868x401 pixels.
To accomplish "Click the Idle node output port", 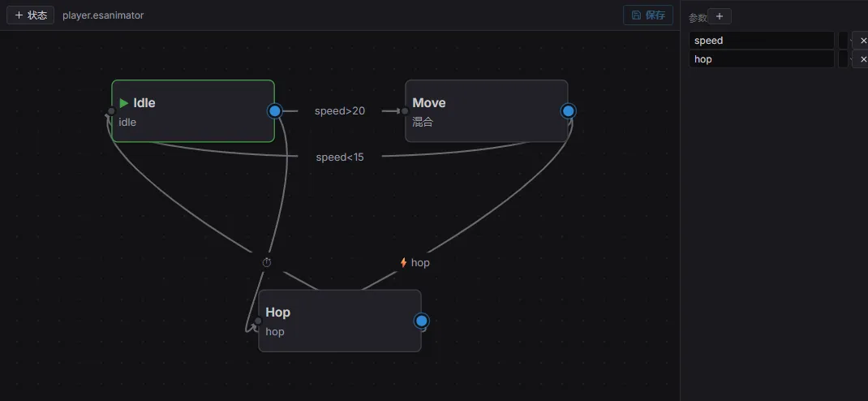I will coord(274,110).
